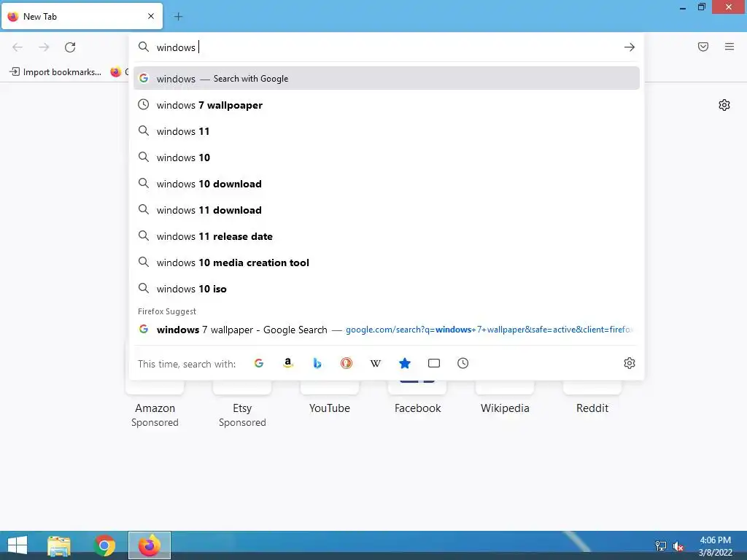747x560 pixels.
Task: Select history suggestion 'windows 7 wallpoaper'
Action: pyautogui.click(x=387, y=105)
